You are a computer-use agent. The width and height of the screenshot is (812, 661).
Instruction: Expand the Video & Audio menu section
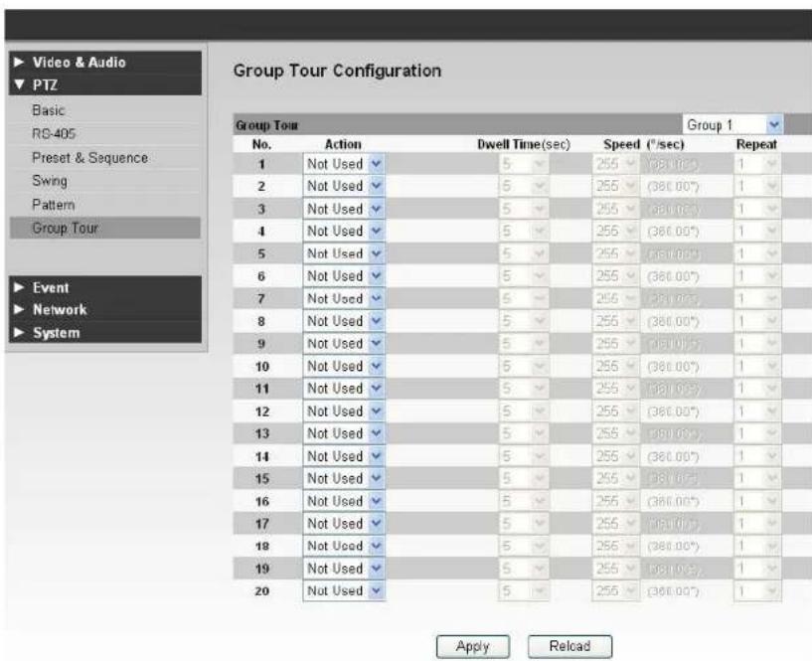tap(105, 63)
